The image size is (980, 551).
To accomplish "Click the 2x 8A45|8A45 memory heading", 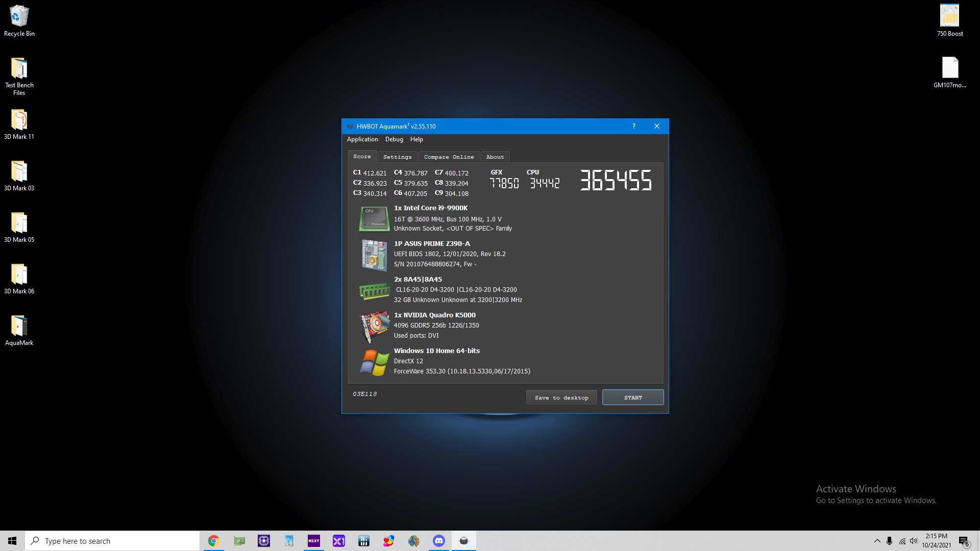I will click(418, 280).
